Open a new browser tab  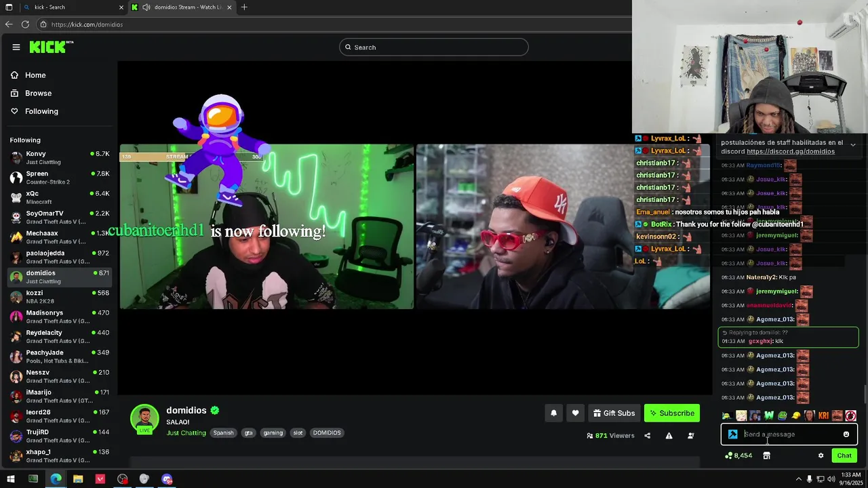244,7
